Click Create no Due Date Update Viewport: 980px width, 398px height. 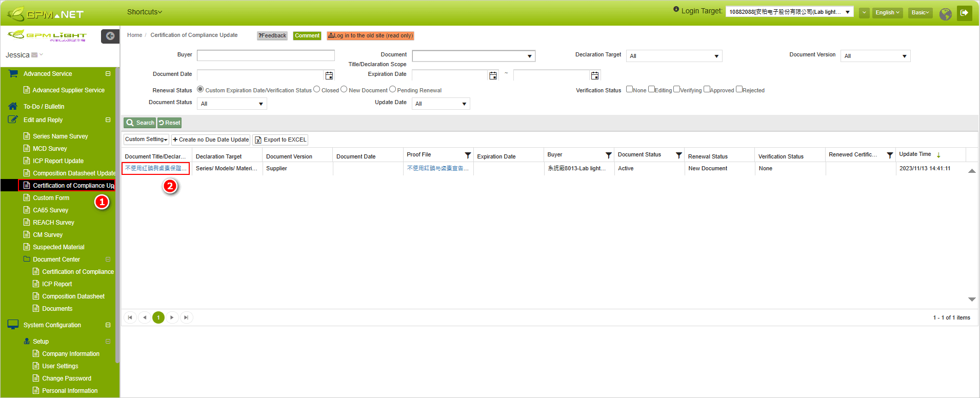coord(211,140)
